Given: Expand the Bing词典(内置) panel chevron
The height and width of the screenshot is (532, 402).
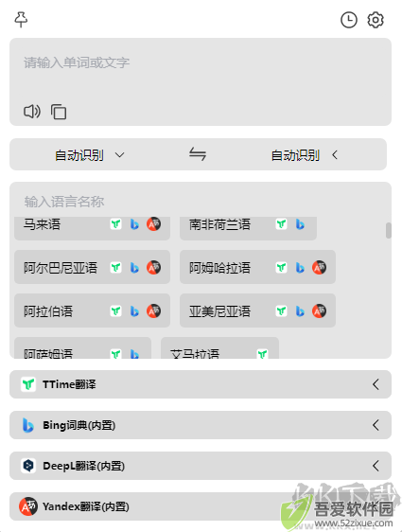Looking at the screenshot, I should (376, 425).
